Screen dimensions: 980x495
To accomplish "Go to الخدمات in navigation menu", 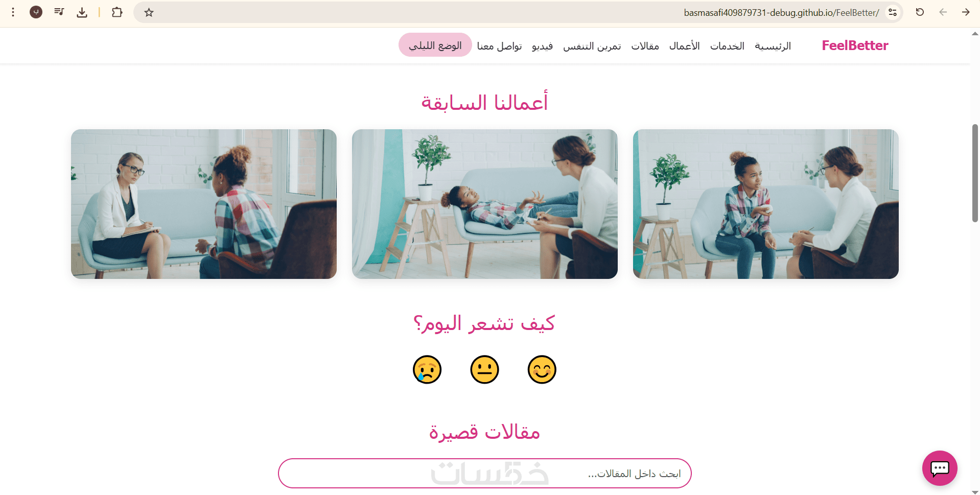I will point(727,46).
